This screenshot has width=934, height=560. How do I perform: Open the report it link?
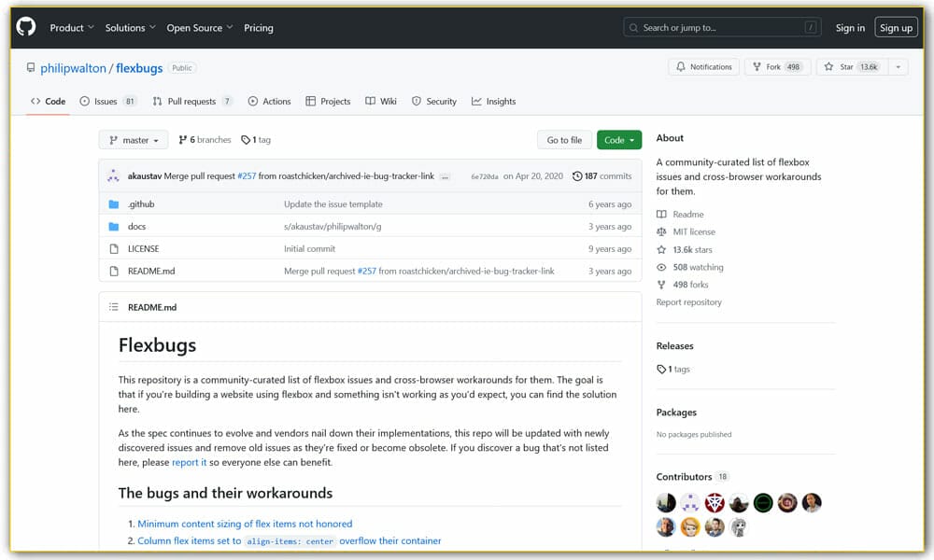189,462
